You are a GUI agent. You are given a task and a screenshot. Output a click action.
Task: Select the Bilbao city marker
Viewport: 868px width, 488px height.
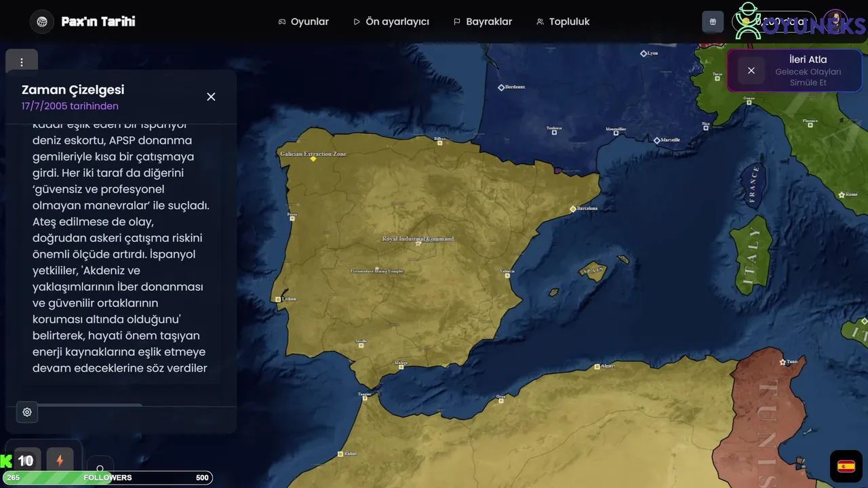440,142
